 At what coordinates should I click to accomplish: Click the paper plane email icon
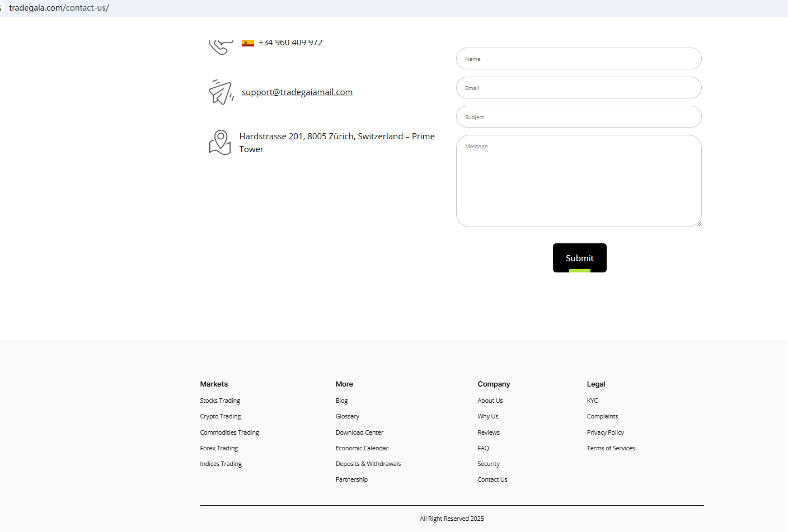221,92
